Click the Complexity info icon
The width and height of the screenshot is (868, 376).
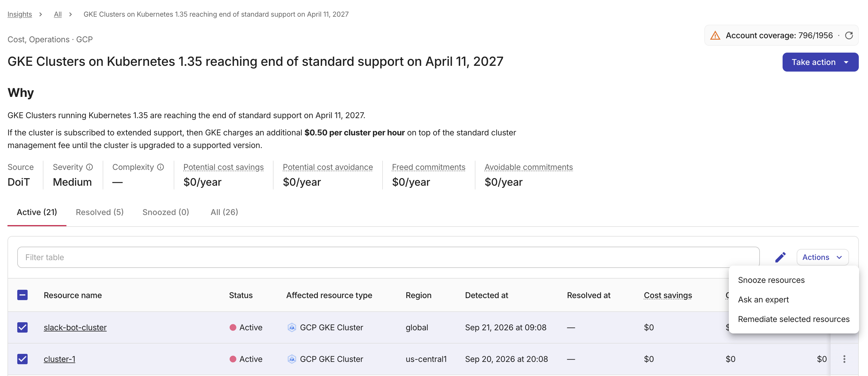pyautogui.click(x=160, y=167)
